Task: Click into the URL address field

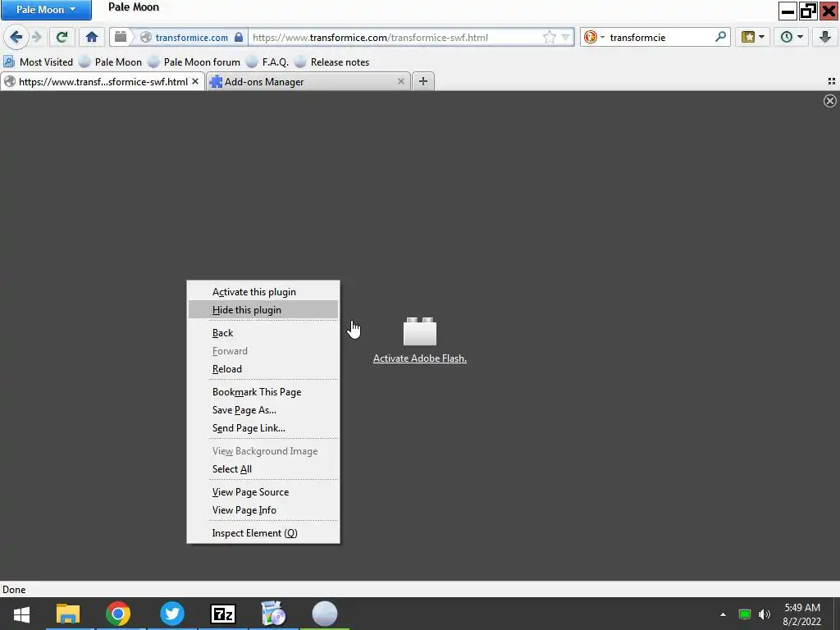Action: (395, 38)
